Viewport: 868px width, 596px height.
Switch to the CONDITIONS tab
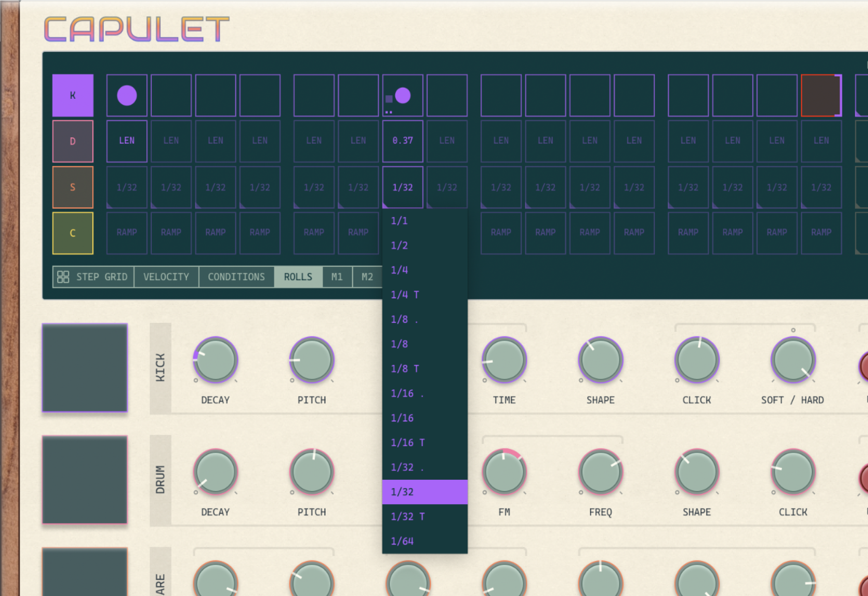click(x=237, y=277)
